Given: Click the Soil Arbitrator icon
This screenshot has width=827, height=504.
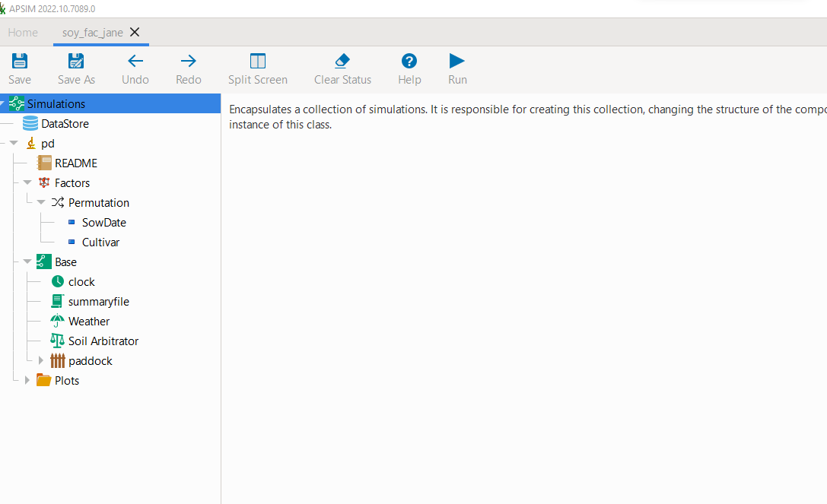Looking at the screenshot, I should [x=57, y=341].
